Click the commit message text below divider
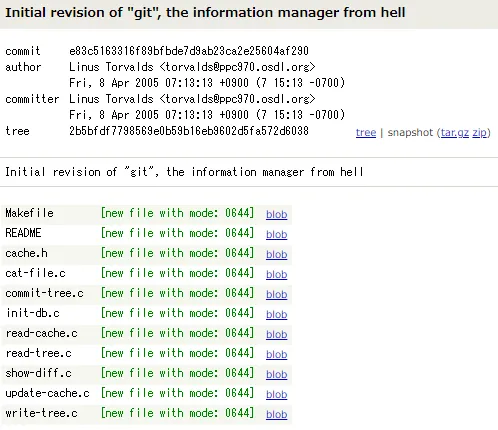The height and width of the screenshot is (430, 498). pyautogui.click(x=184, y=172)
